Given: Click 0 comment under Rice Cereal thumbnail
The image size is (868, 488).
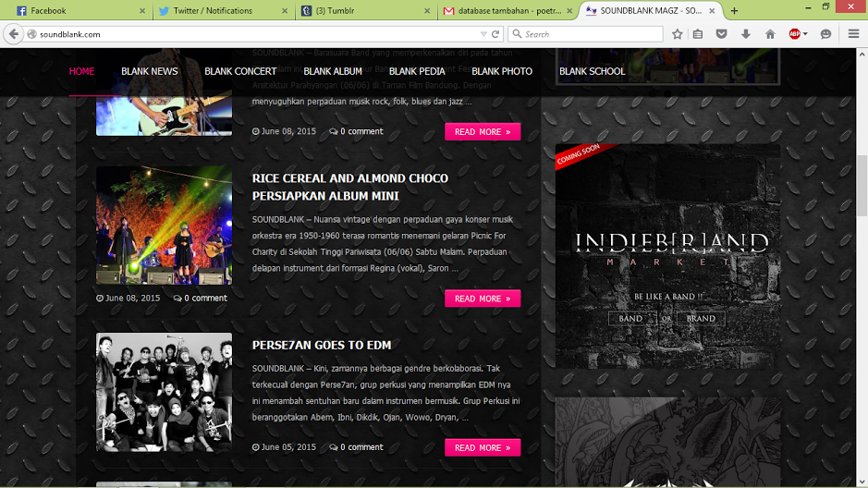Looking at the screenshot, I should tap(201, 299).
